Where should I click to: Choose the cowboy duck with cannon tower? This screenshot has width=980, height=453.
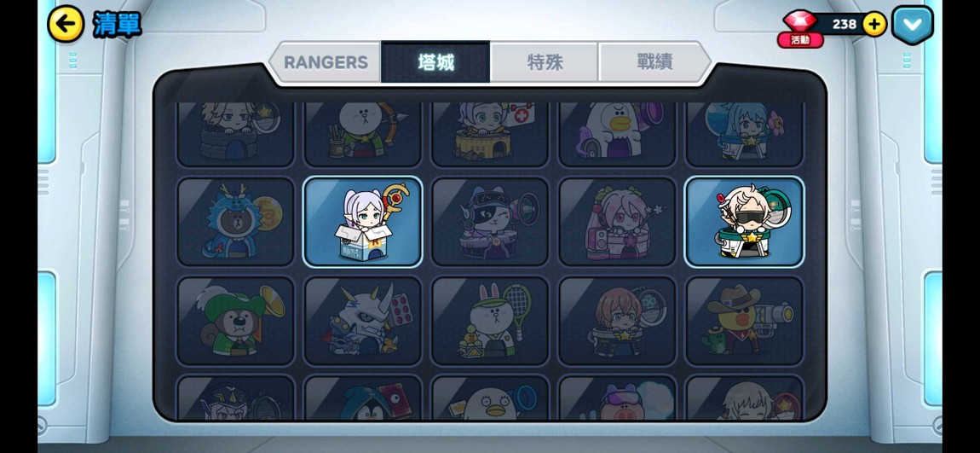tap(745, 321)
